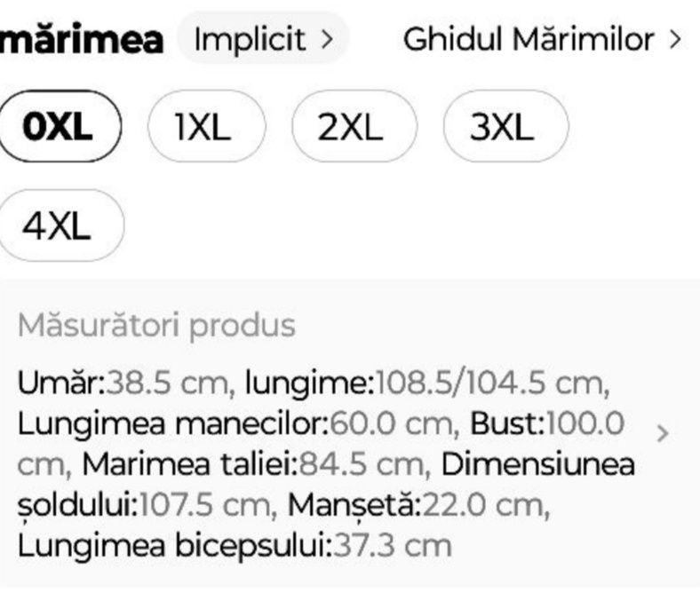
Task: Select the 4XL size option
Action: (x=59, y=228)
